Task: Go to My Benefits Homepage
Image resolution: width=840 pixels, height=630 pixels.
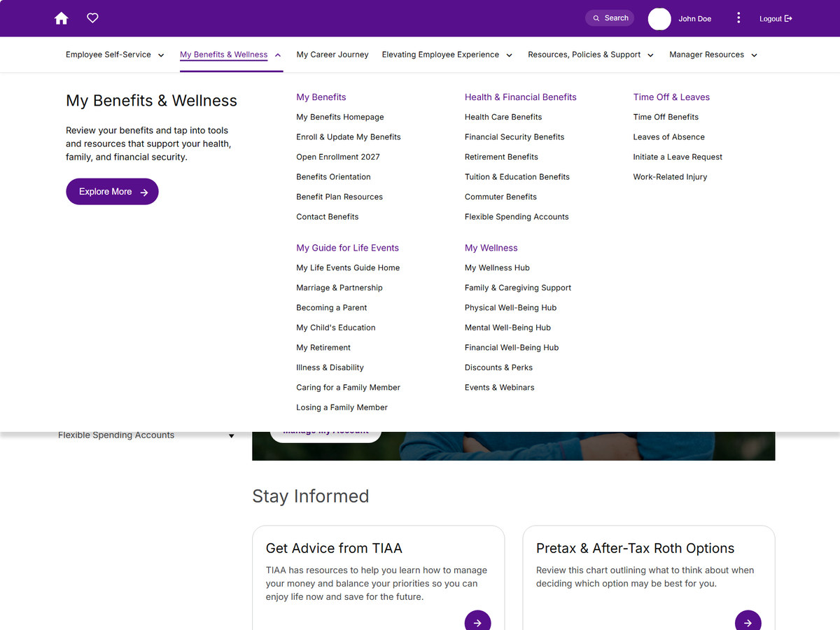Action: [340, 117]
